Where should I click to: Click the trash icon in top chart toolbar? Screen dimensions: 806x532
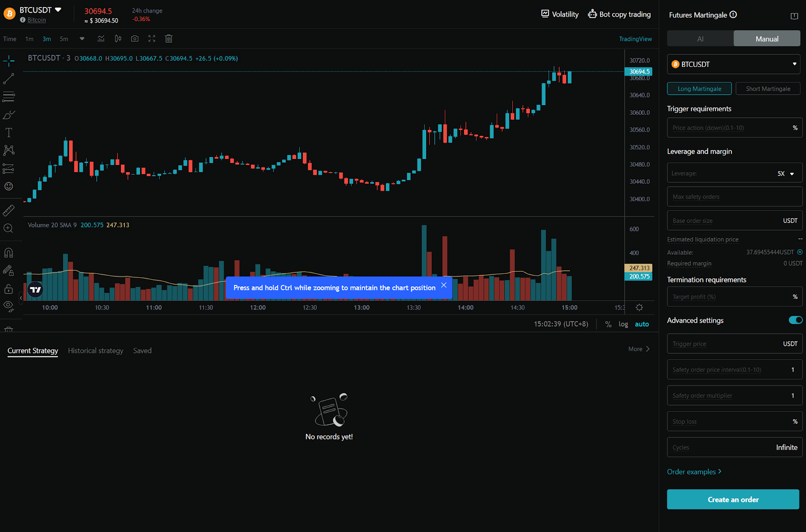click(169, 39)
